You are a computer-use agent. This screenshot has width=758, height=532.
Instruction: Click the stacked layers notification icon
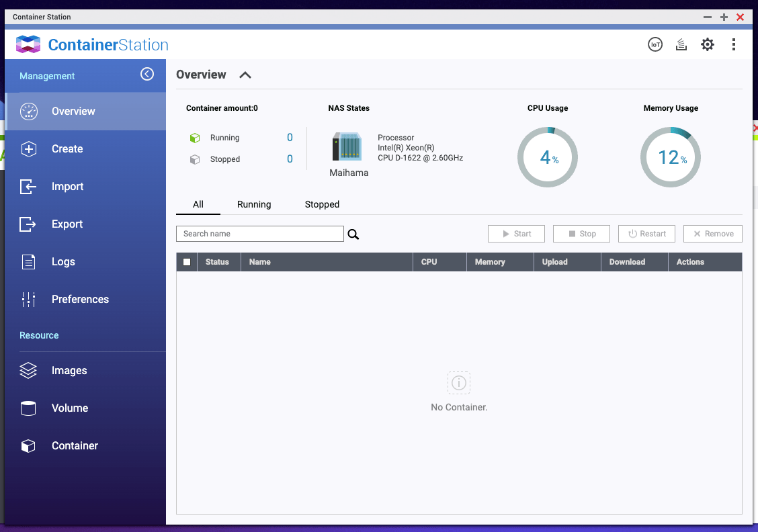[x=681, y=45]
